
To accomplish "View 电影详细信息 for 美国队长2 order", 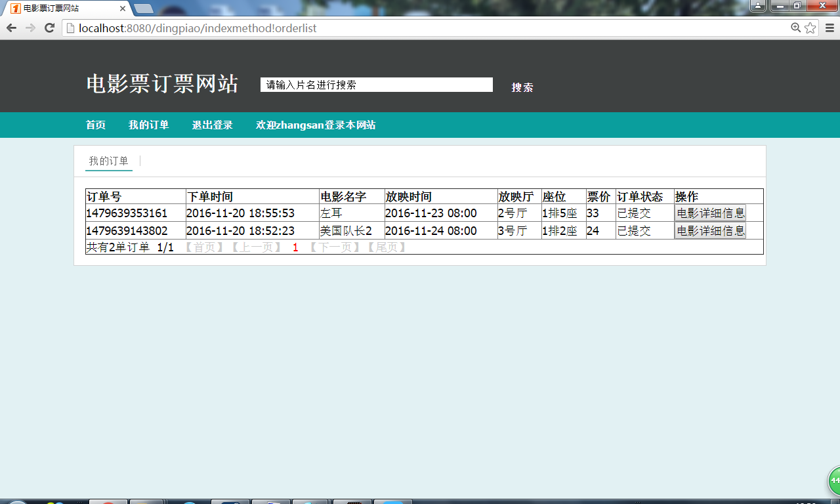I will point(710,230).
